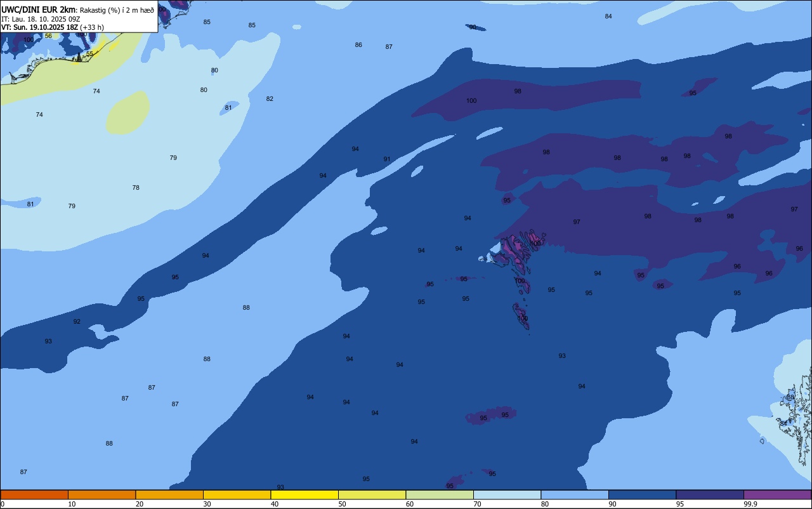Click the humidity value "78" on the map

[x=136, y=188]
